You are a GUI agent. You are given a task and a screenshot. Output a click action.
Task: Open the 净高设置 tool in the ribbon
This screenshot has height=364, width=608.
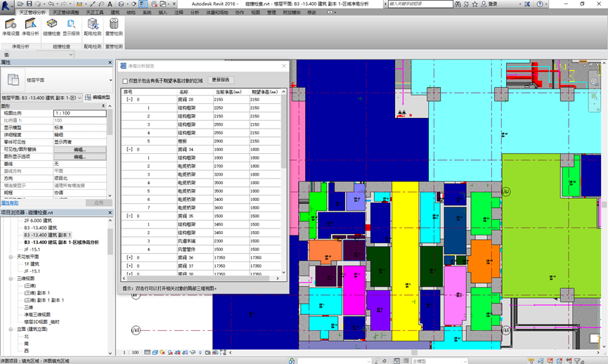point(11,27)
